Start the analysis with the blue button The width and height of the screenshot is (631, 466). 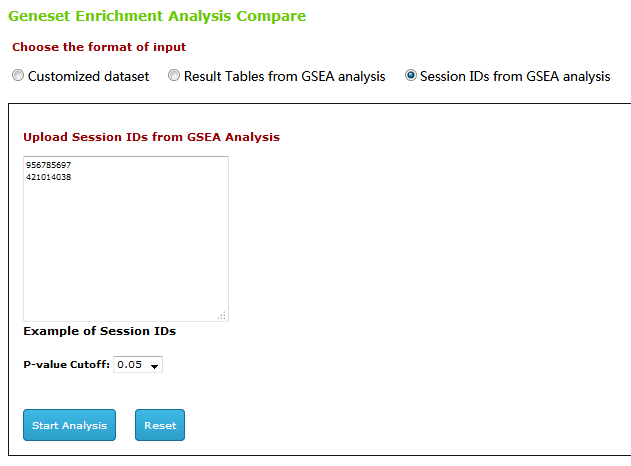(x=69, y=425)
